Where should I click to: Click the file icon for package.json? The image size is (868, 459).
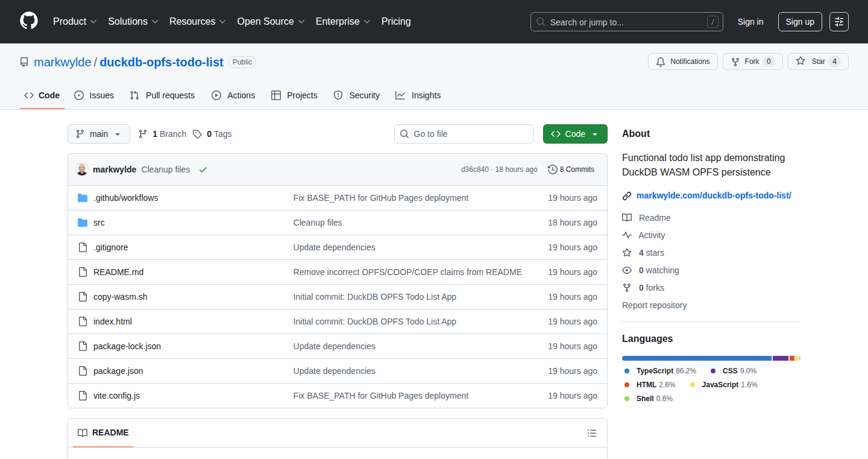pos(83,371)
